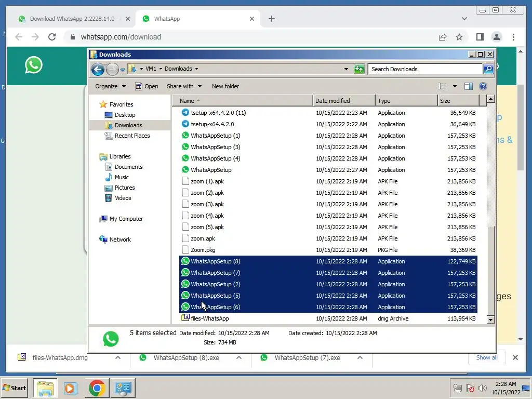Select the files-WhatsApp dmg archive icon
This screenshot has height=399, width=532.
coord(185,318)
